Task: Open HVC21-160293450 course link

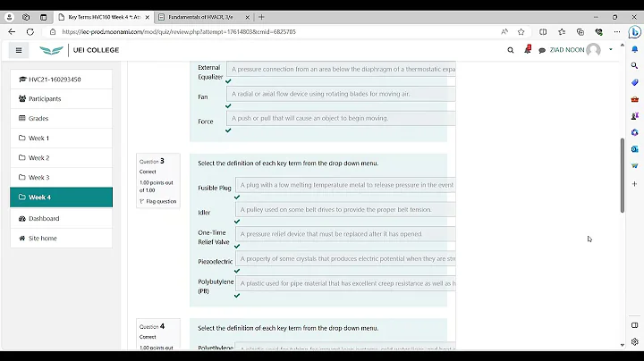Action: click(x=61, y=80)
